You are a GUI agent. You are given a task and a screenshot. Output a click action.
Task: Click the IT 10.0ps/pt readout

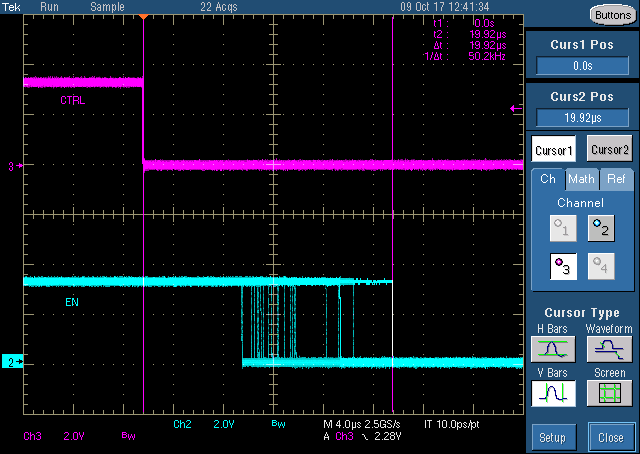click(x=452, y=424)
